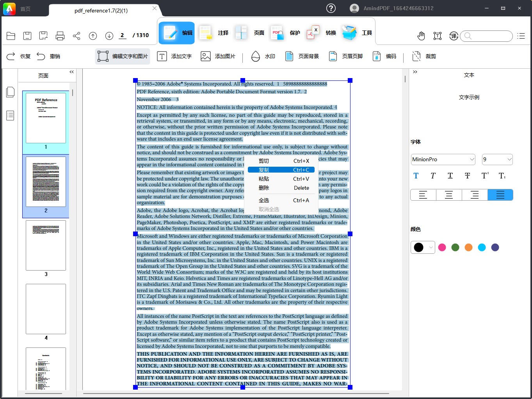Activate the text selection tool icon
This screenshot has width=532, height=399.
[x=438, y=36]
